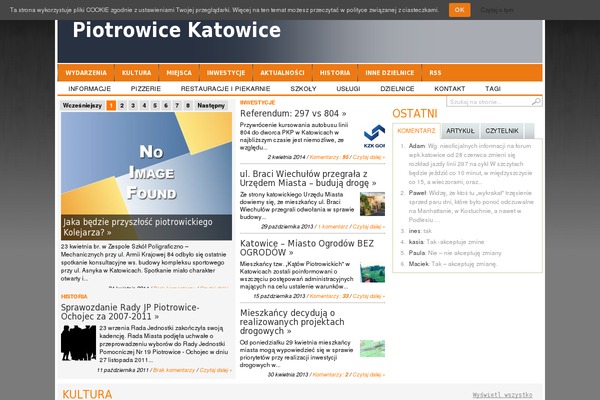Open the Braci Wiechułów article thumbnail

click(372, 204)
